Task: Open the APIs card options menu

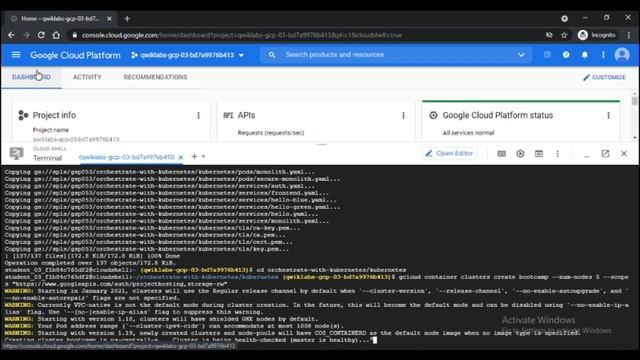Action: coord(403,116)
